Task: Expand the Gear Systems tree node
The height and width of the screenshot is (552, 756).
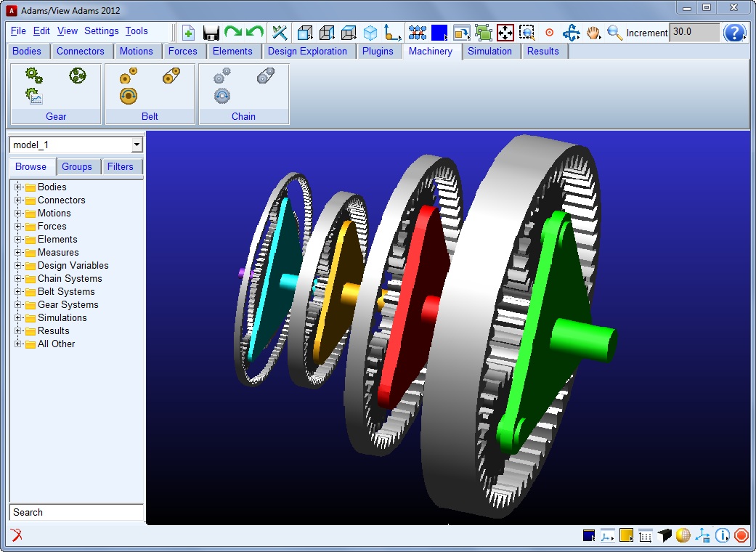Action: [x=18, y=305]
